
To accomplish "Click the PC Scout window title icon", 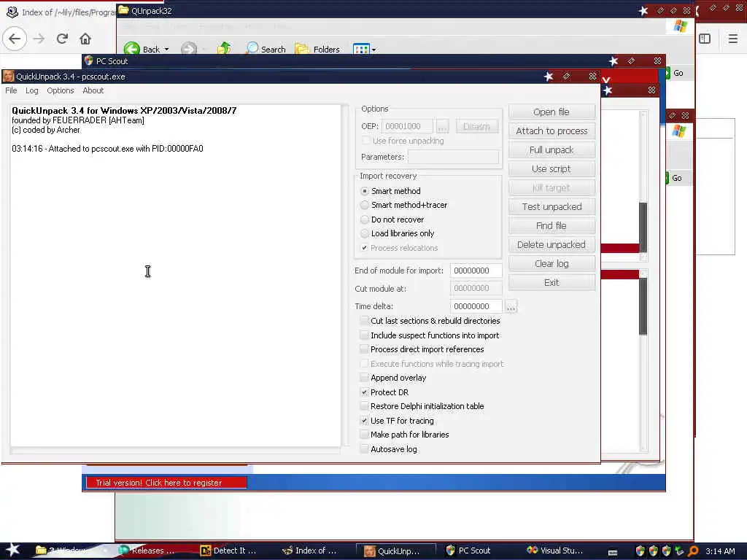I will click(x=88, y=61).
